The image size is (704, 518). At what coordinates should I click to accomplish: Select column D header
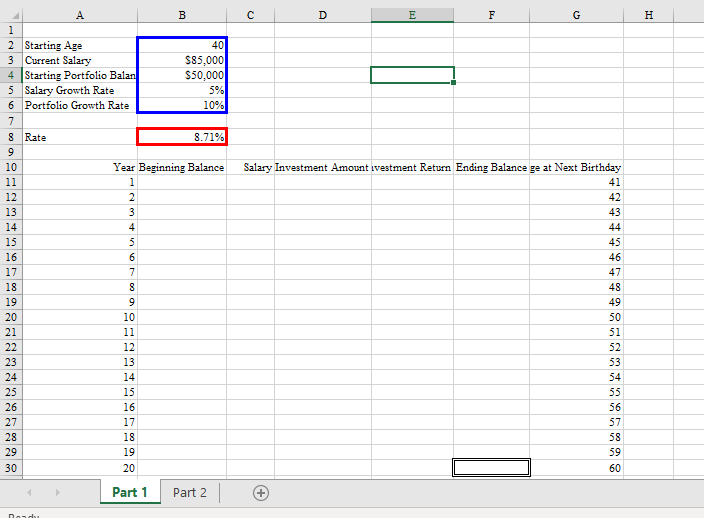point(323,15)
